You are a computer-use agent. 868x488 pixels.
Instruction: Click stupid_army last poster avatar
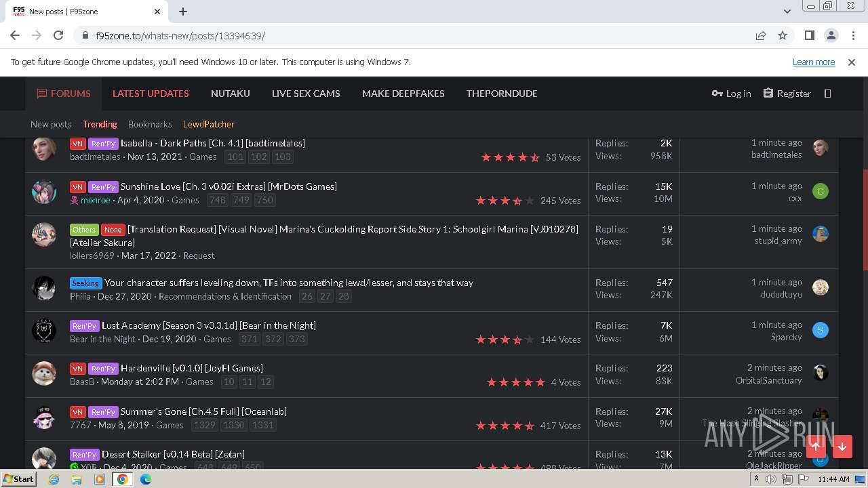(x=821, y=234)
